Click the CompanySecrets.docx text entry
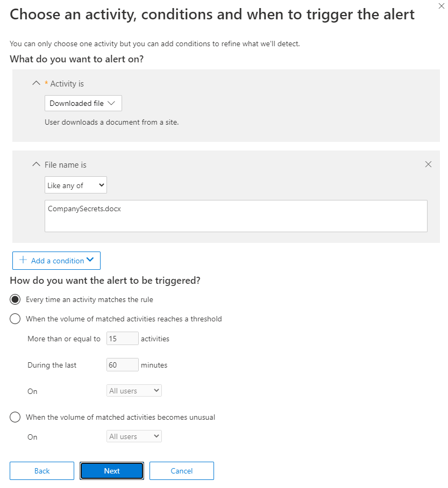 [84, 209]
